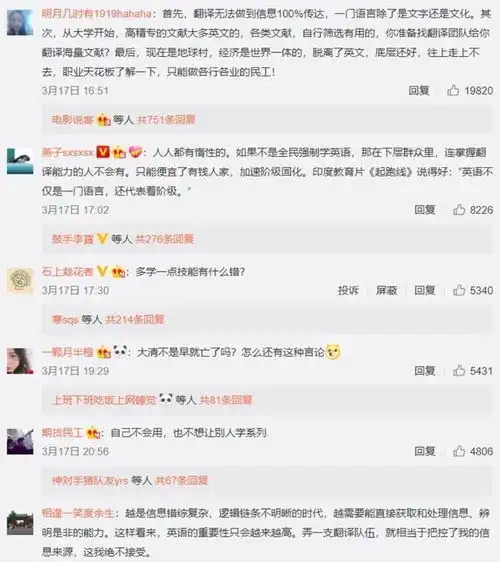Reply to the 3月17日 16:51 comment
The width and height of the screenshot is (500, 562).
coord(419,90)
